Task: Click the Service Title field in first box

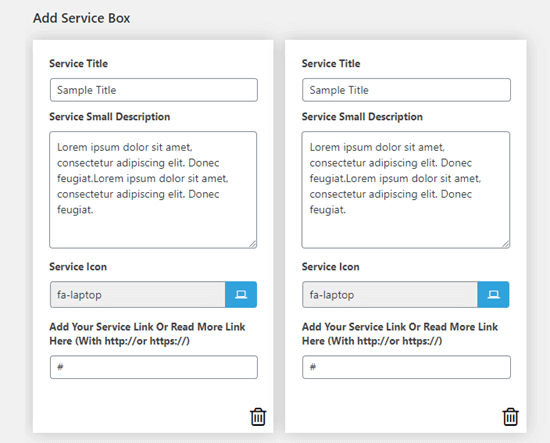Action: (x=154, y=90)
